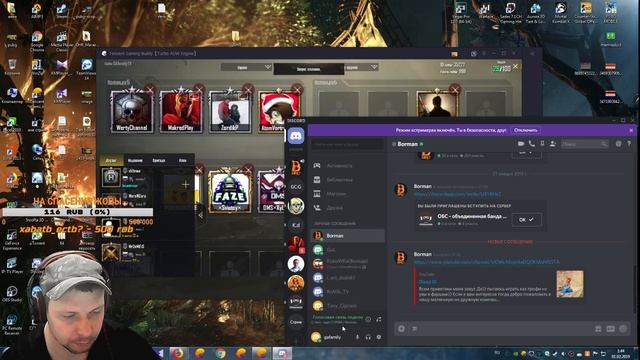
Task: Start a voice call with Borman
Action: click(531, 144)
